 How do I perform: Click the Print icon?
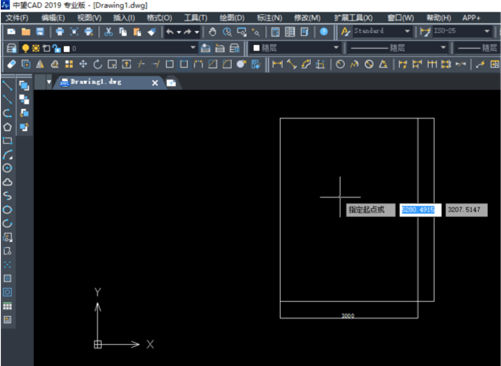tap(60, 32)
